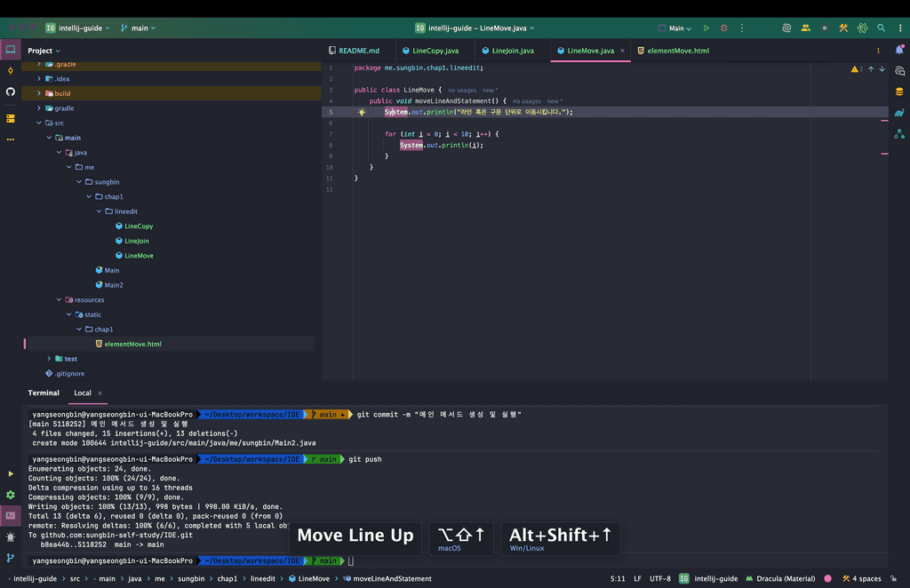The height and width of the screenshot is (588, 910).
Task: Click the intention light bulb on line 5
Action: (362, 113)
